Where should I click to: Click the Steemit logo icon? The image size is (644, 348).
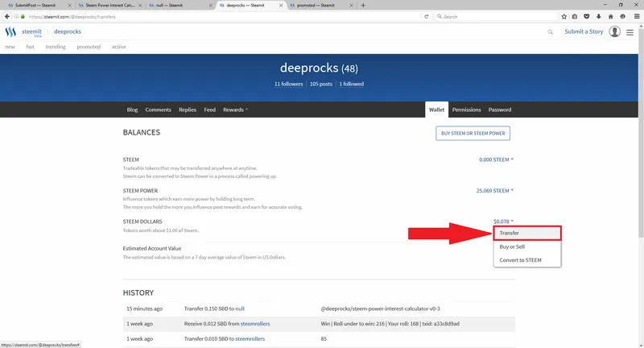click(10, 31)
